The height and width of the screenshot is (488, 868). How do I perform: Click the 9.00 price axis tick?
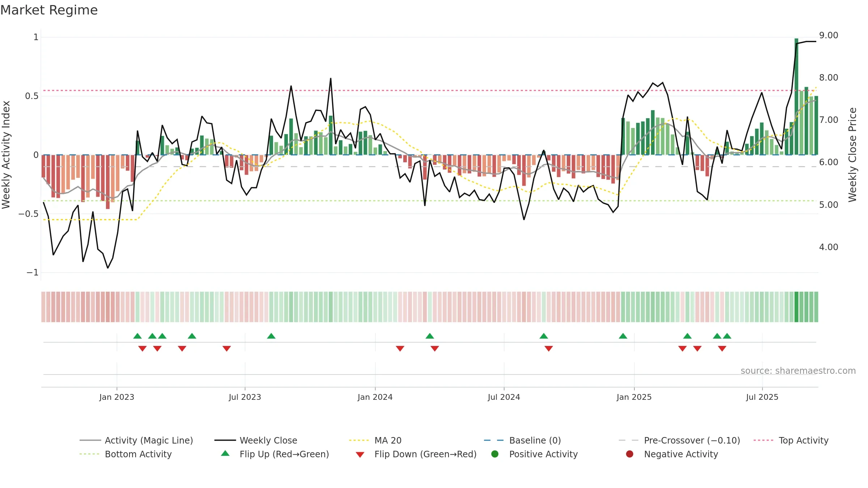coord(829,35)
